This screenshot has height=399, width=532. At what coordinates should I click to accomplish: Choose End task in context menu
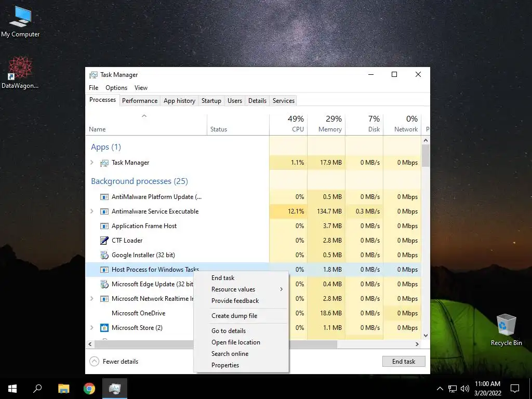click(x=242, y=278)
